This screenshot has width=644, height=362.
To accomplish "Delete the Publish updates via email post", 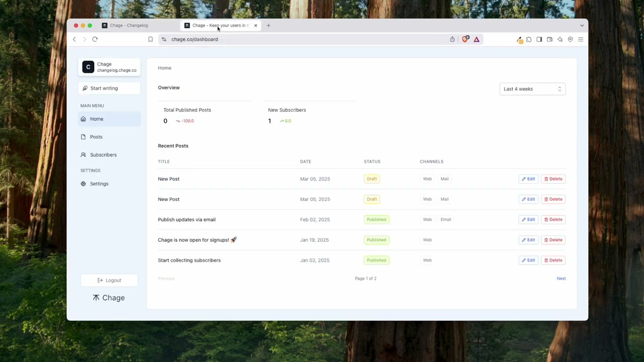I will point(553,220).
